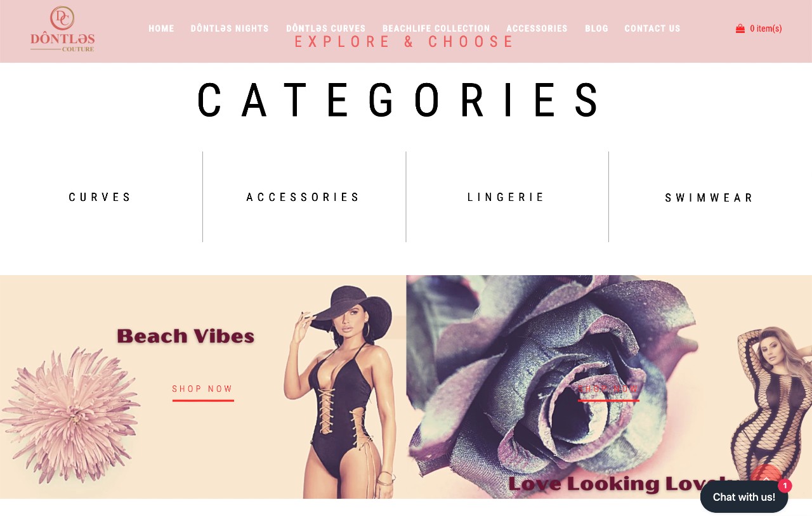Click Shop Now on the rose banner
Viewport: 812px width, 516px height.
tap(608, 389)
